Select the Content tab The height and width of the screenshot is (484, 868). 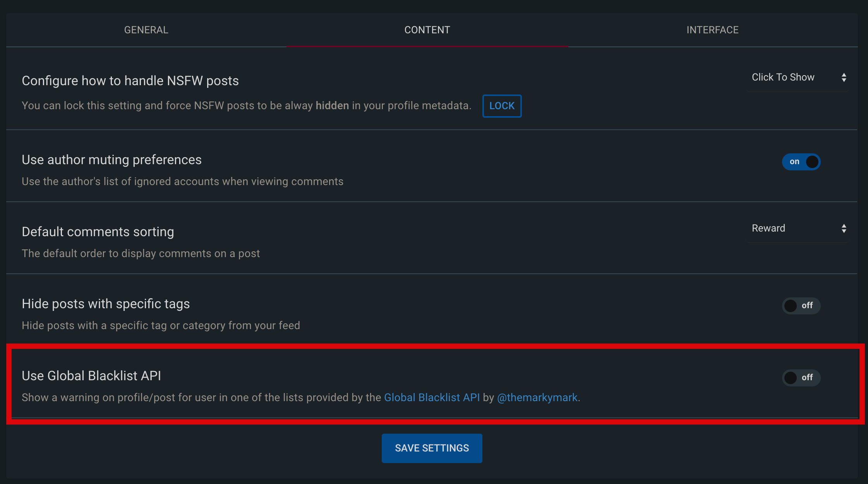(427, 30)
